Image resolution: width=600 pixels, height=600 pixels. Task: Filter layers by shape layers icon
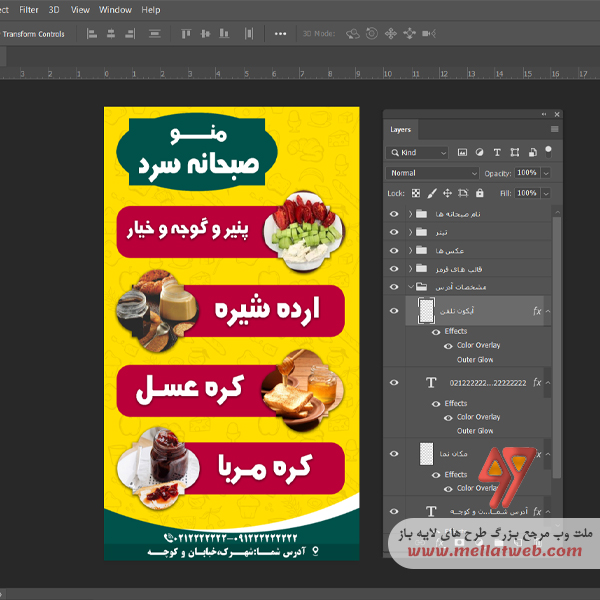click(515, 152)
